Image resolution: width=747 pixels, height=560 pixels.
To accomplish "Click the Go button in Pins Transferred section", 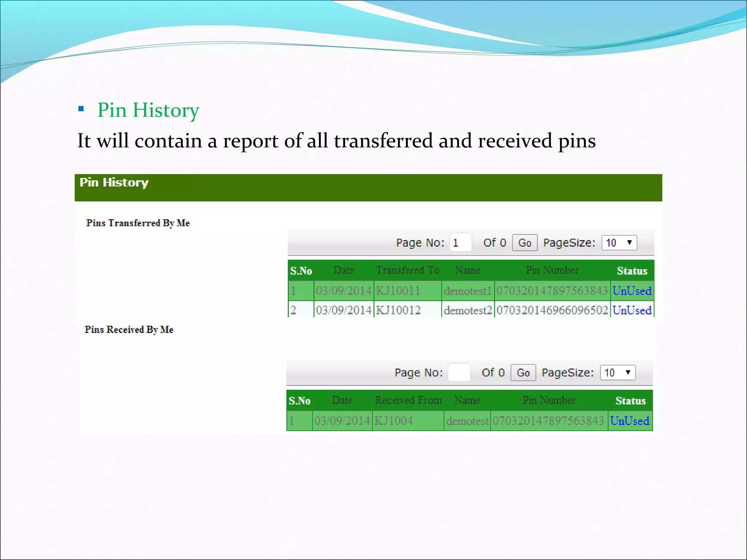I will coord(525,243).
